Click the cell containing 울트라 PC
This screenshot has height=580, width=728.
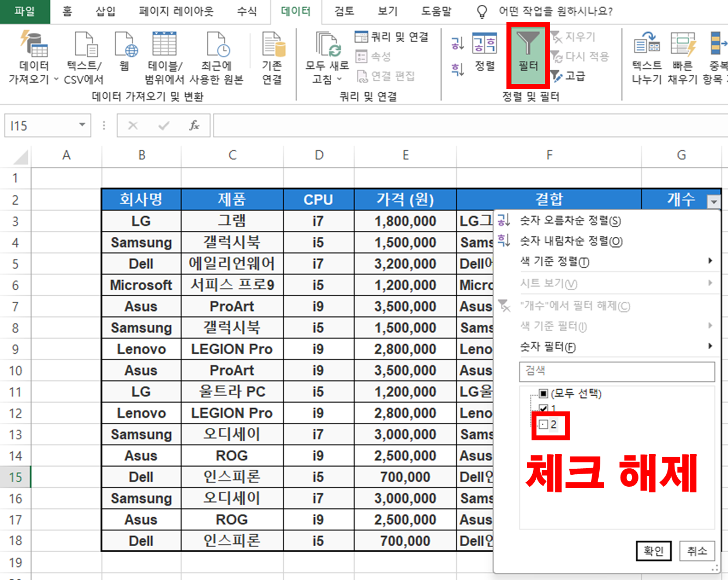coord(232,391)
